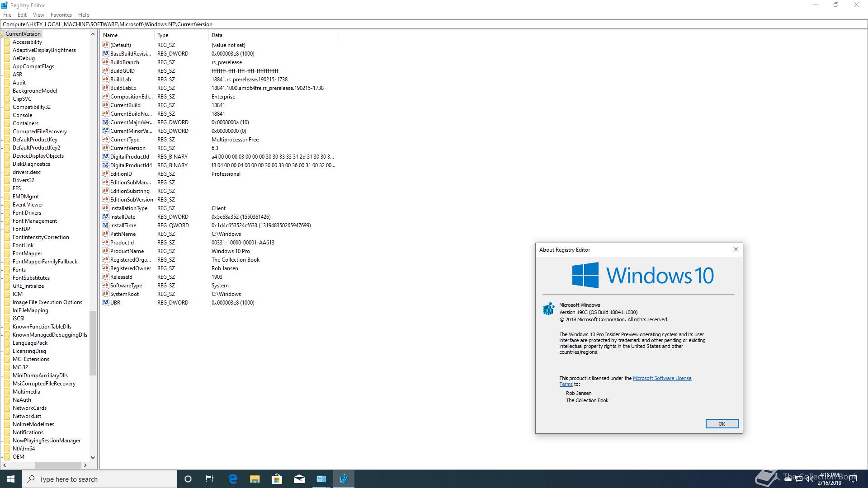Select the Multimedia key
868x488 pixels.
click(26, 392)
